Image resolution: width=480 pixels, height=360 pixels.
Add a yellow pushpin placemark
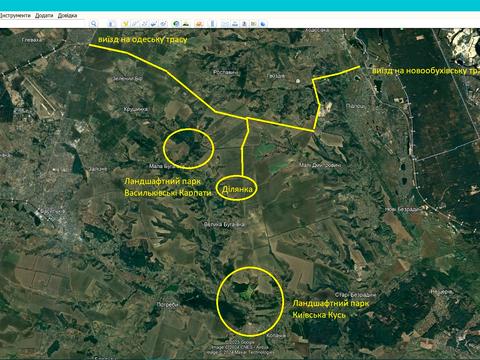pyautogui.click(x=125, y=23)
